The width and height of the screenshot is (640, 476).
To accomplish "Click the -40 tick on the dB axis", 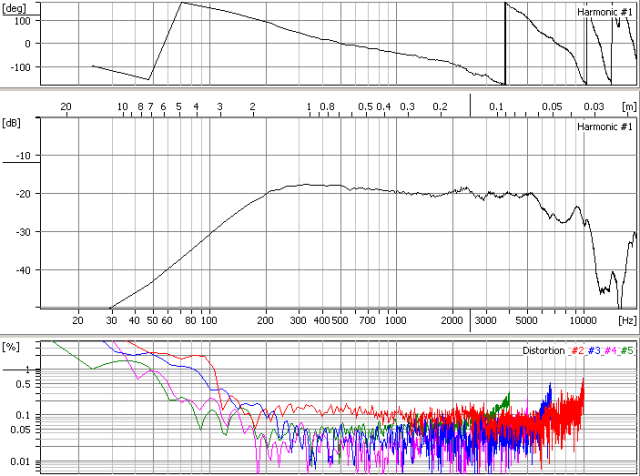I will (21, 269).
